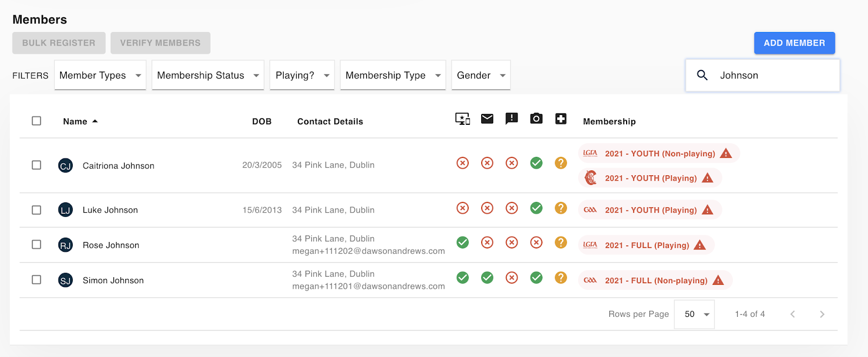Open Luke Johnson's member name

(110, 210)
